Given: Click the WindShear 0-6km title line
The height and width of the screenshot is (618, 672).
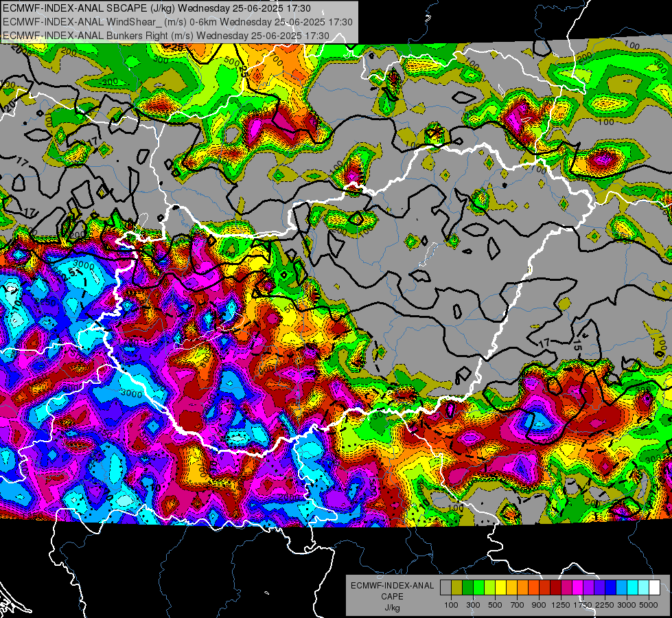Looking at the screenshot, I should coord(177,22).
